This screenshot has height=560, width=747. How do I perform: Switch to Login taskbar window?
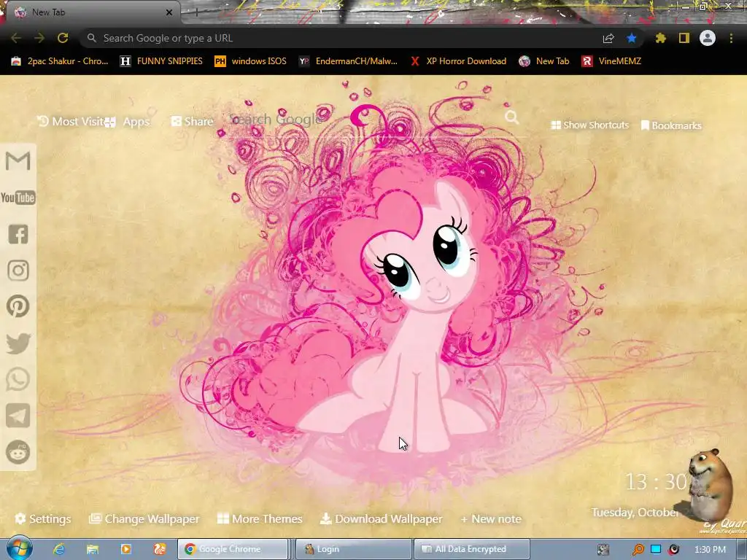coord(354,549)
